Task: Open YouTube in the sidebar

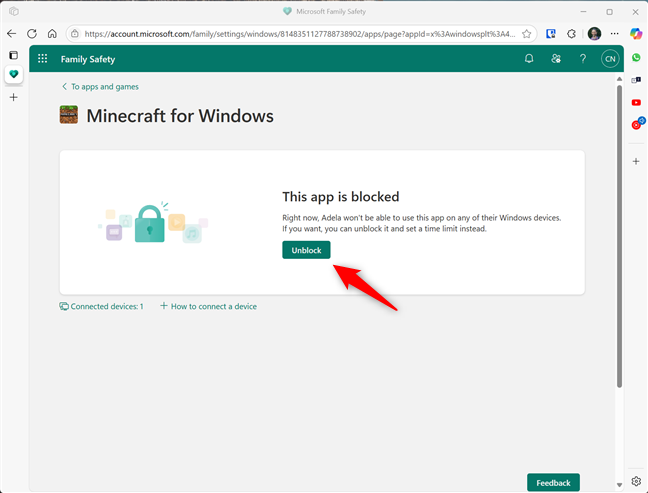Action: pos(636,102)
